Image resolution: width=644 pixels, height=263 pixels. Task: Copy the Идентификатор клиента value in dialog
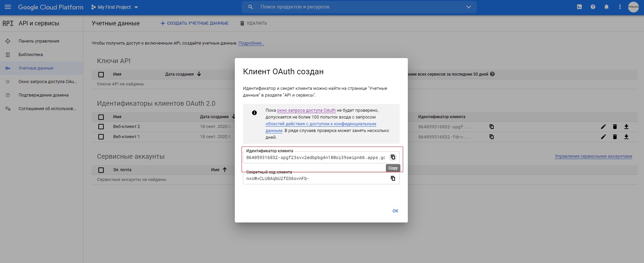coord(393,157)
